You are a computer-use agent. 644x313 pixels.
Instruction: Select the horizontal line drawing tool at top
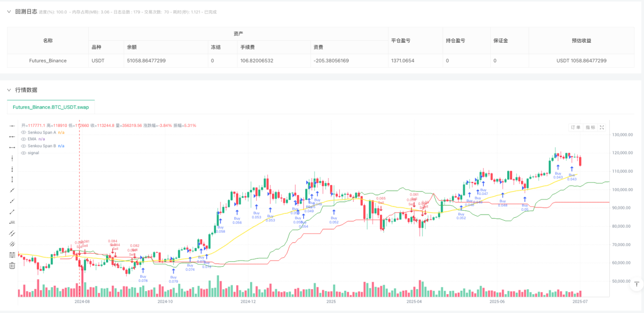click(12, 125)
